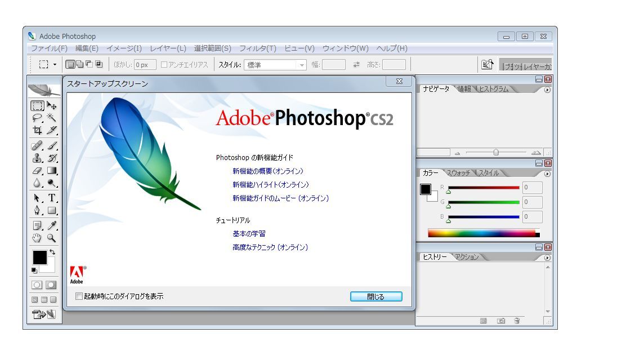Switch to Standard editing mode
The height and width of the screenshot is (359, 644).
[37, 285]
